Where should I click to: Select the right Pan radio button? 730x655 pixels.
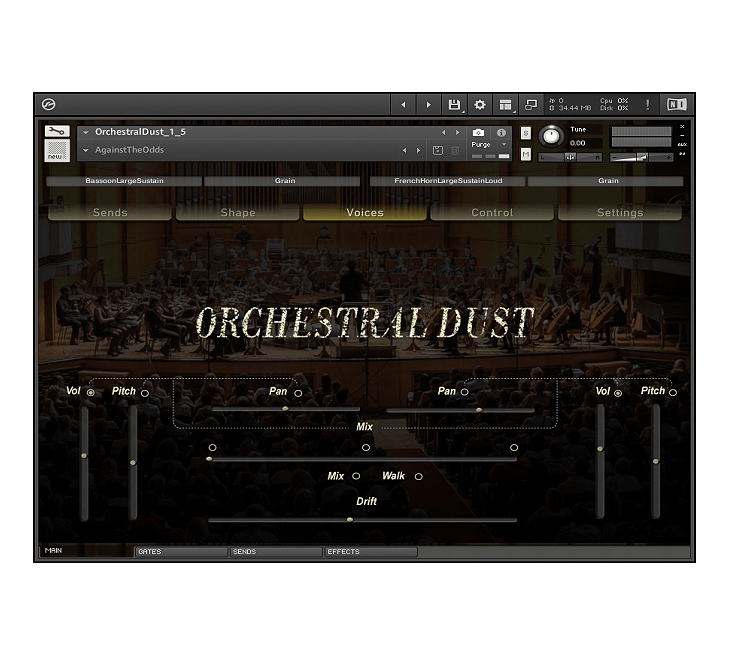[464, 392]
